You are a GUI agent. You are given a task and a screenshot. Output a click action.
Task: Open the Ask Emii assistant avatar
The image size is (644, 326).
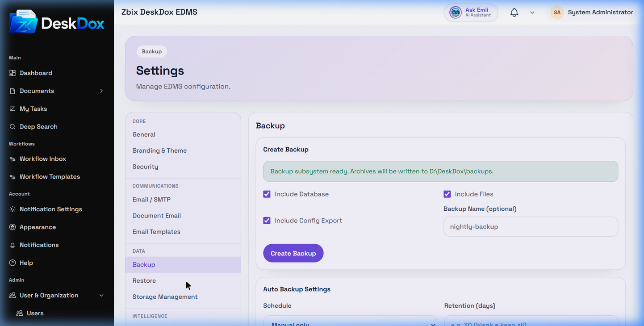point(456,13)
